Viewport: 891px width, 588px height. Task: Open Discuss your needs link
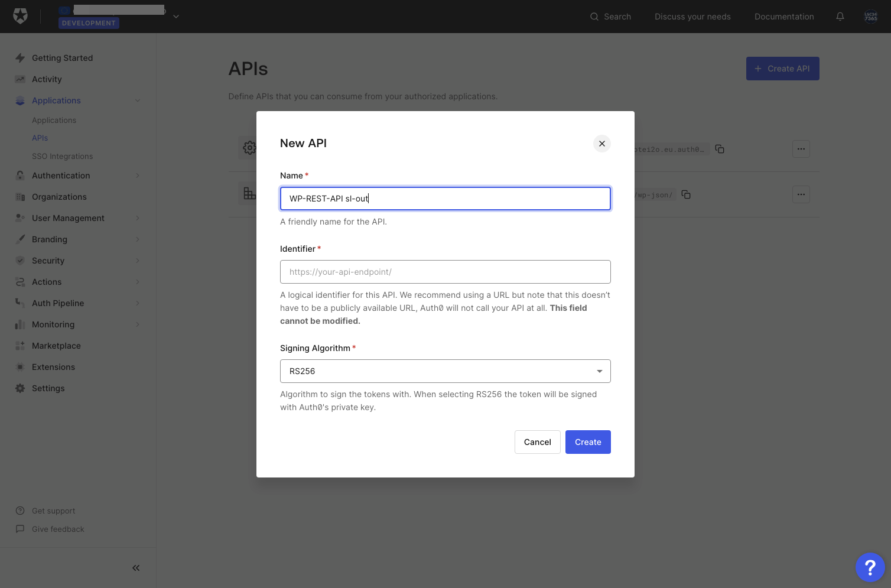(692, 17)
